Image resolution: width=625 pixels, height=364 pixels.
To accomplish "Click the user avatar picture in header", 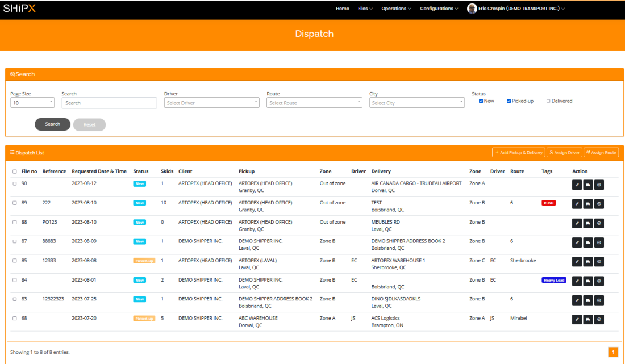I will tap(472, 9).
